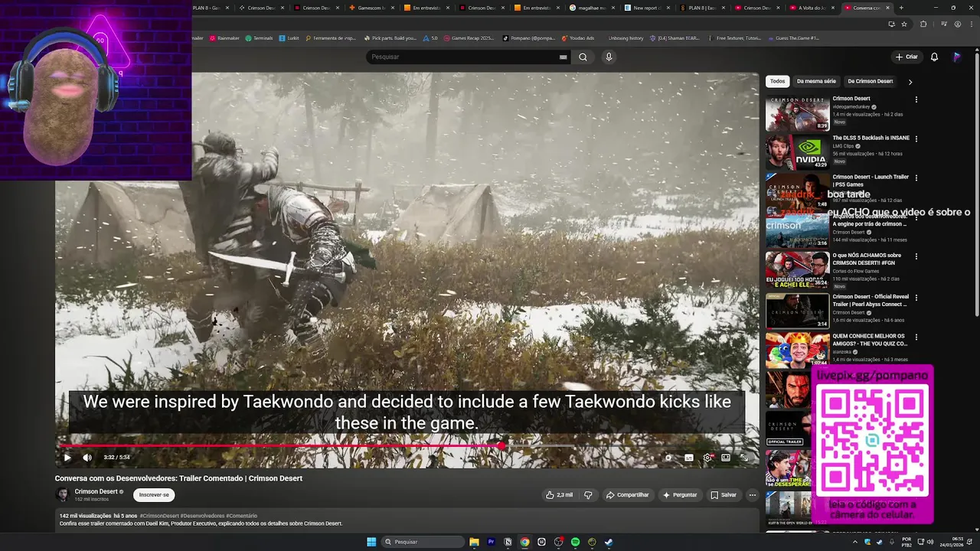Open the YouTube notifications bell
Viewport: 980px width, 551px height.
click(x=934, y=57)
